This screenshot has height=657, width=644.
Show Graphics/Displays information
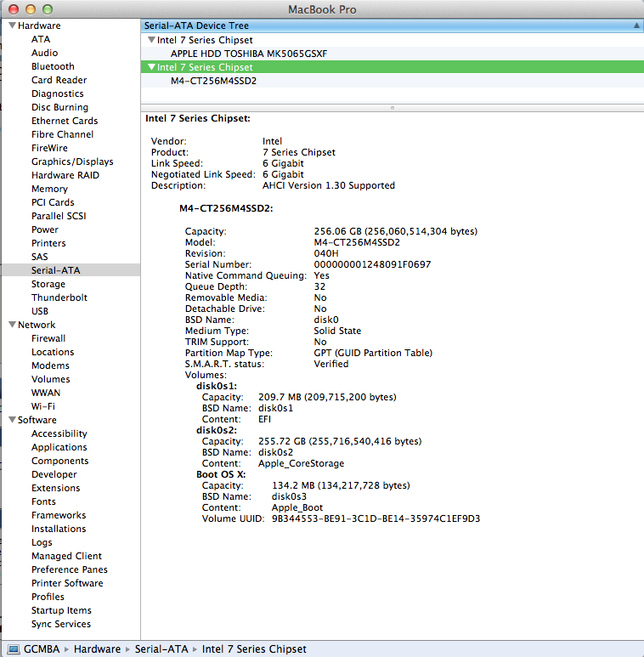(x=72, y=161)
